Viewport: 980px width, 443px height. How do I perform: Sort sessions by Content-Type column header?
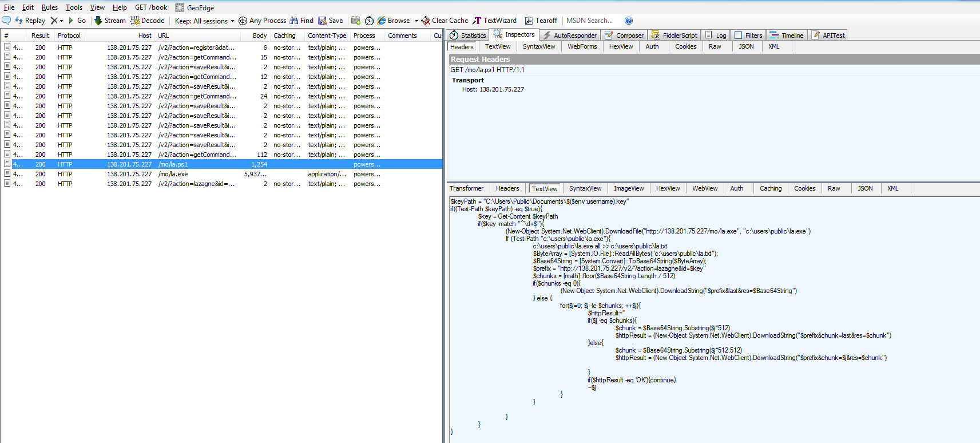(327, 35)
